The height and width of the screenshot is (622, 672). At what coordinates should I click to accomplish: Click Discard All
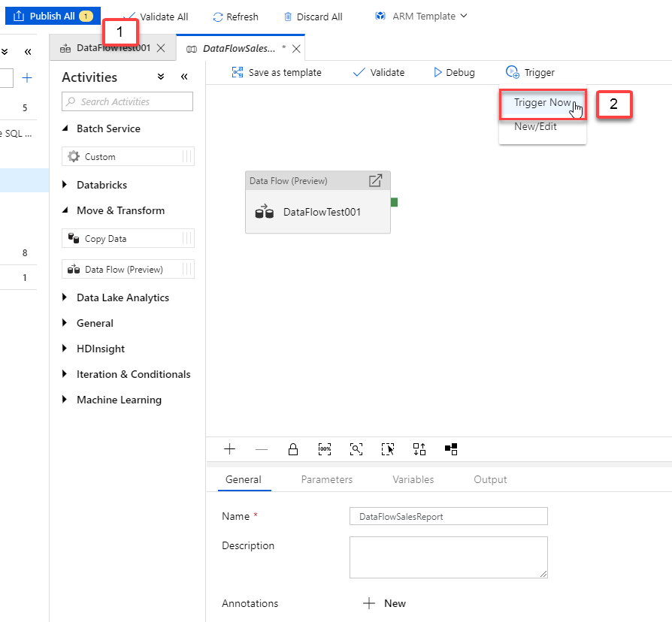pos(313,17)
